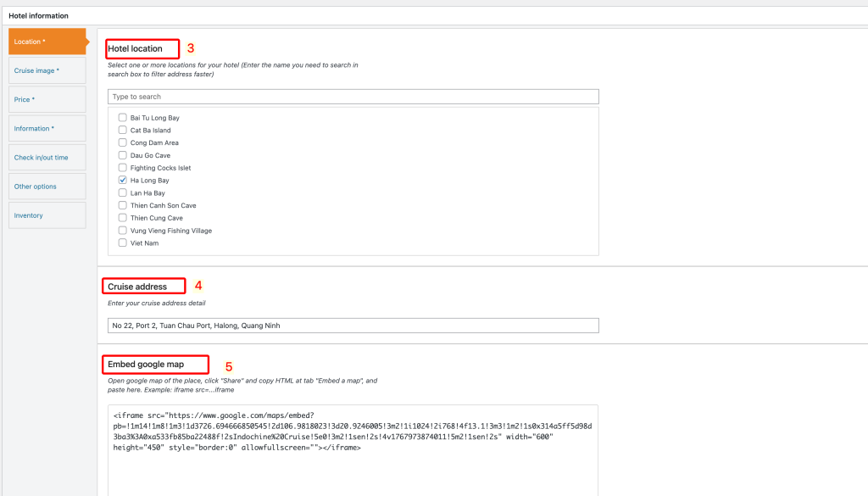Focus the cruise address input field
The width and height of the screenshot is (868, 496).
pos(353,326)
